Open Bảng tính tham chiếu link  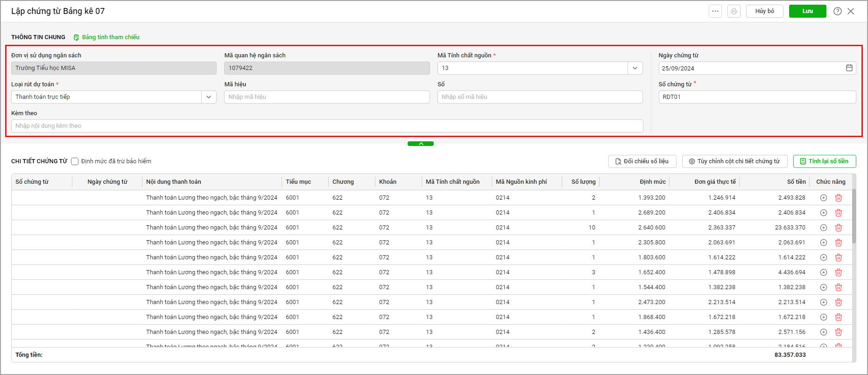click(x=106, y=37)
